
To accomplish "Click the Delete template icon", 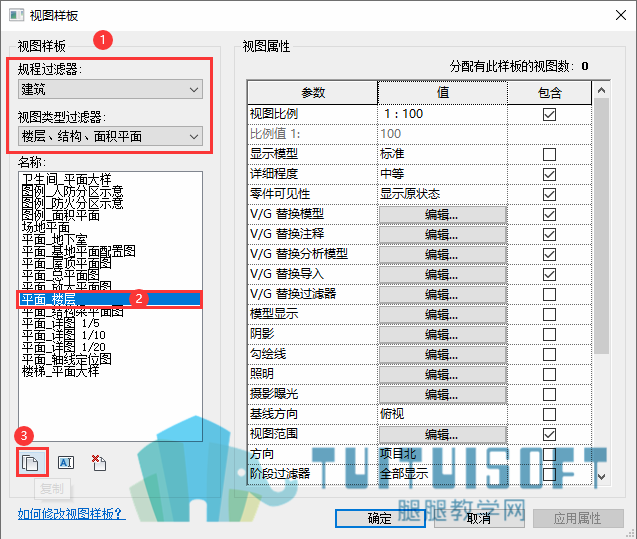I will click(x=99, y=463).
